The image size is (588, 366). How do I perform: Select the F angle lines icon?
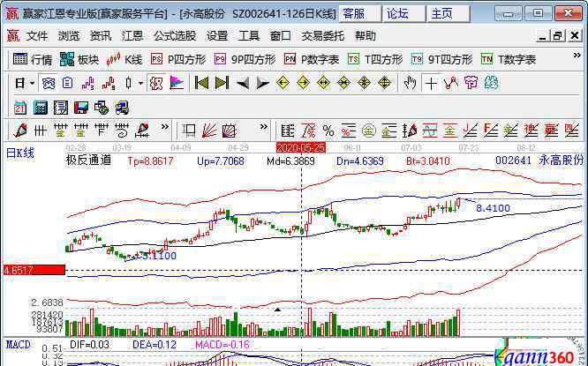491,131
